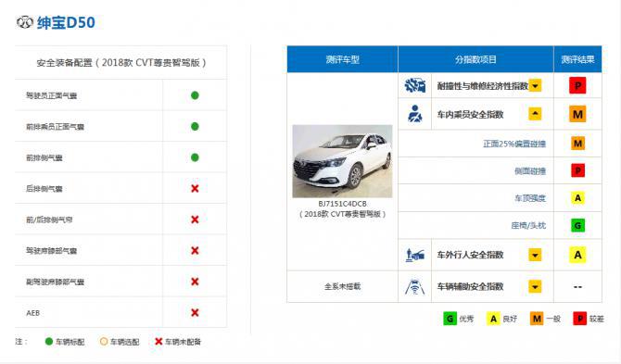The width and height of the screenshot is (621, 364).
Task: Click the M rating for 车内乘员安全指数
Action: [x=577, y=114]
